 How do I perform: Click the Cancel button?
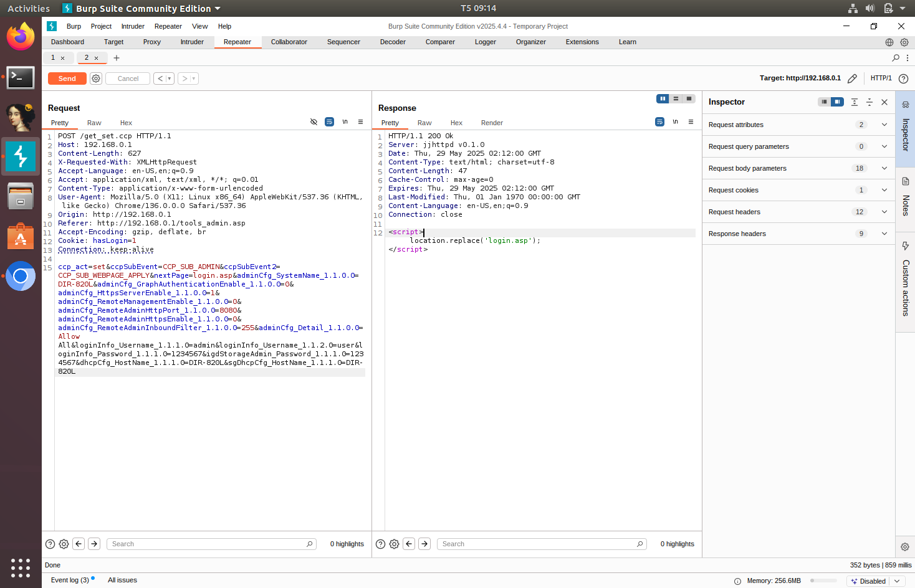(128, 78)
